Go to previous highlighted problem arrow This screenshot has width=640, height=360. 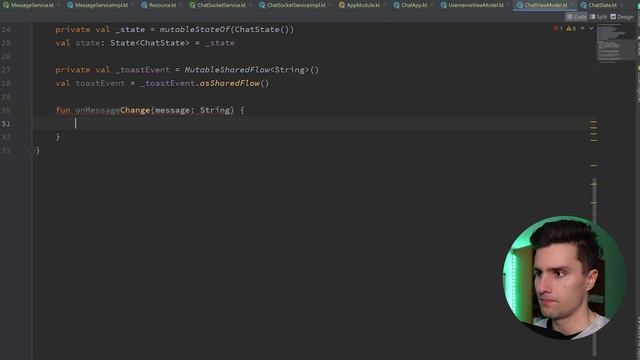[x=582, y=28]
